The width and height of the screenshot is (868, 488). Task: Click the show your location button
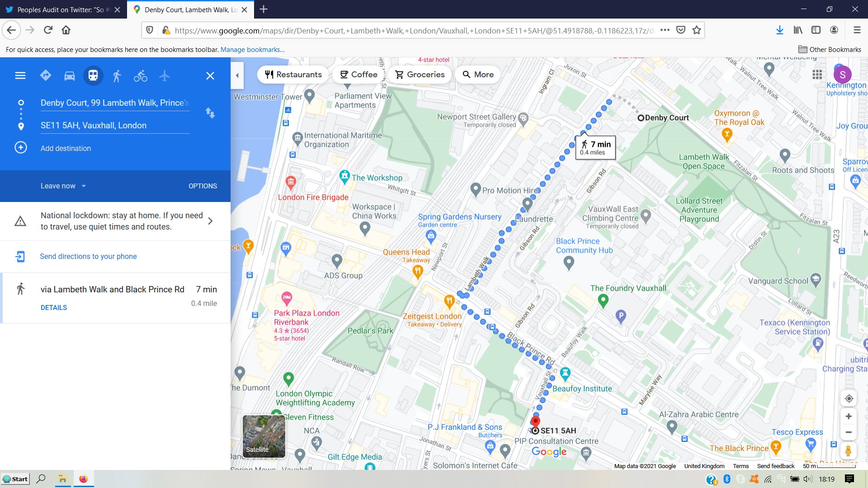point(849,399)
